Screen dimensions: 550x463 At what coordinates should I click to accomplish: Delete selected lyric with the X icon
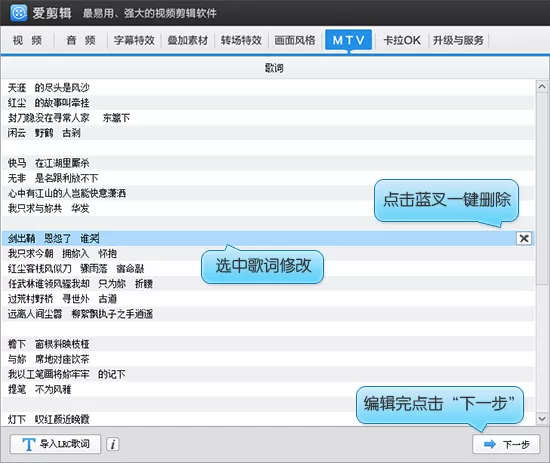tap(524, 239)
